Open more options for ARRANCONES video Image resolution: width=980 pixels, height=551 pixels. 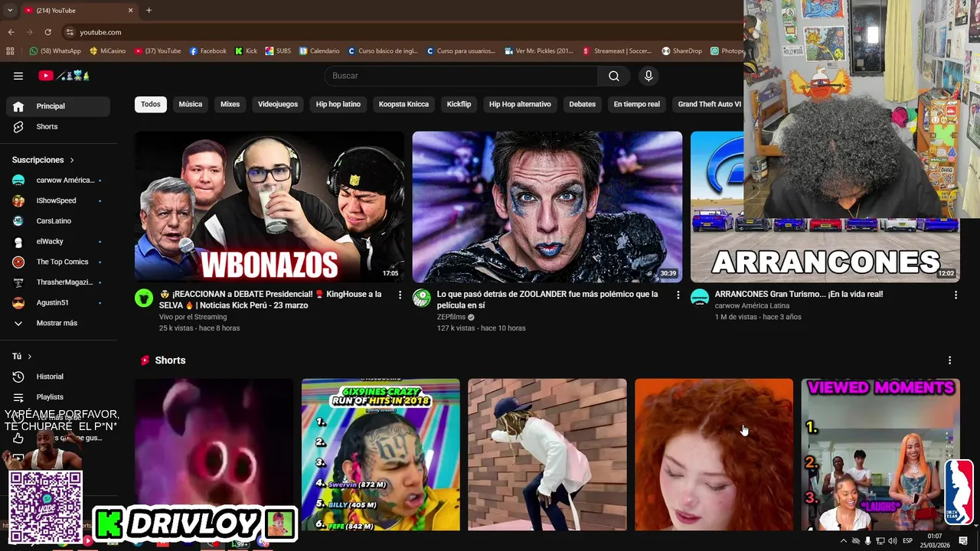(x=955, y=295)
